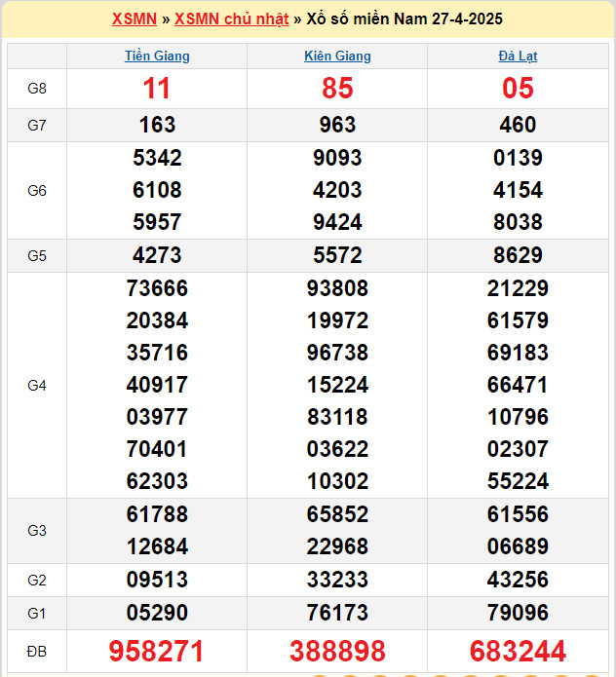Click the G5 number 8629
The width and height of the screenshot is (616, 677).
point(518,256)
